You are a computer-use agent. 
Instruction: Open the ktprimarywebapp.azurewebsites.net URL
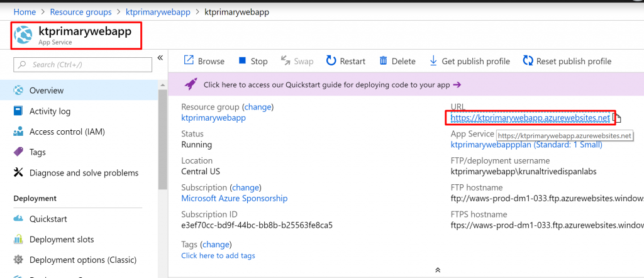(x=530, y=118)
